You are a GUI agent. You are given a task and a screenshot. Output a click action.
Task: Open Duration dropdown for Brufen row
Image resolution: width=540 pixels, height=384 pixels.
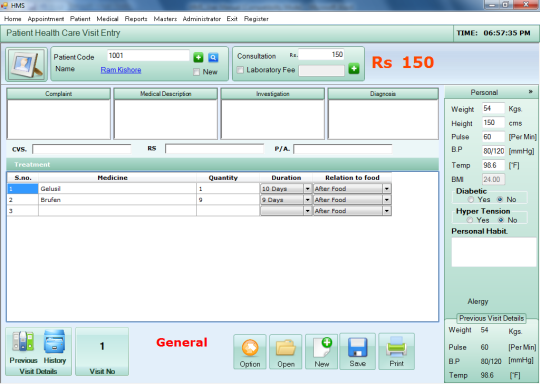pos(308,200)
